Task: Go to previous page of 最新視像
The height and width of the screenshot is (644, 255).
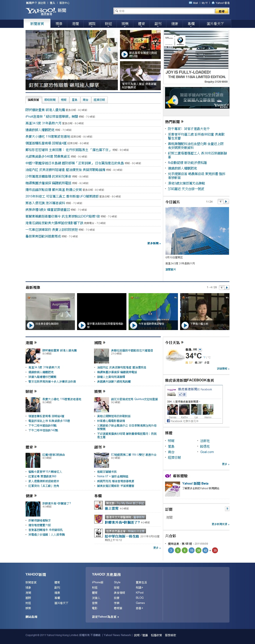Action: point(222,288)
